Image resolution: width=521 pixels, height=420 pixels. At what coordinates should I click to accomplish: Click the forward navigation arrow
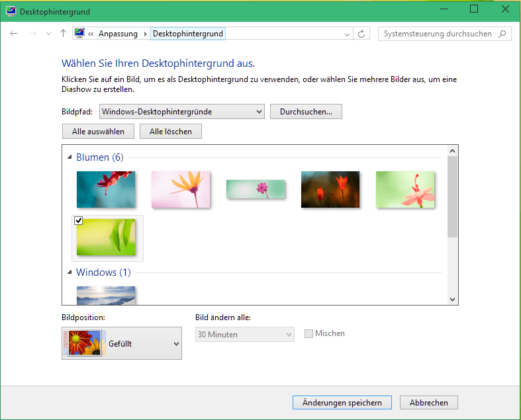point(32,34)
